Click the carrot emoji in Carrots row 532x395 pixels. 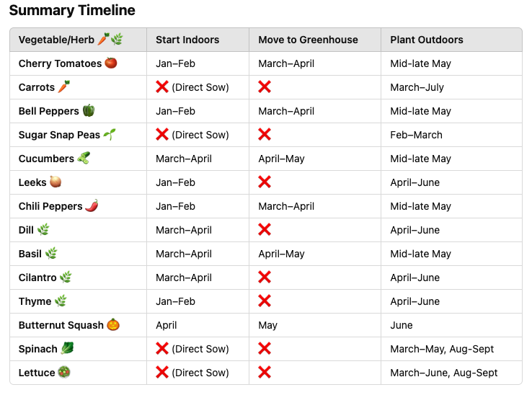pyautogui.click(x=64, y=87)
